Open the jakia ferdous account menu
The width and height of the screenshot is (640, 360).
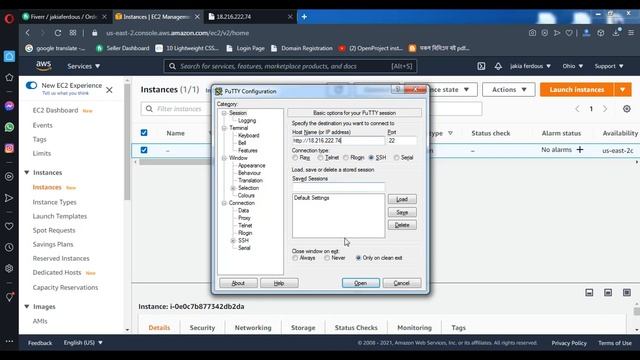click(530, 66)
